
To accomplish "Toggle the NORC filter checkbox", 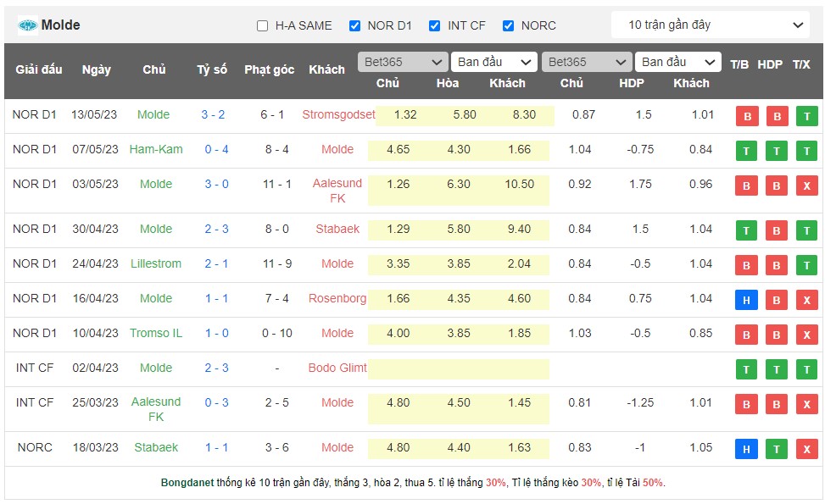I will click(x=509, y=25).
